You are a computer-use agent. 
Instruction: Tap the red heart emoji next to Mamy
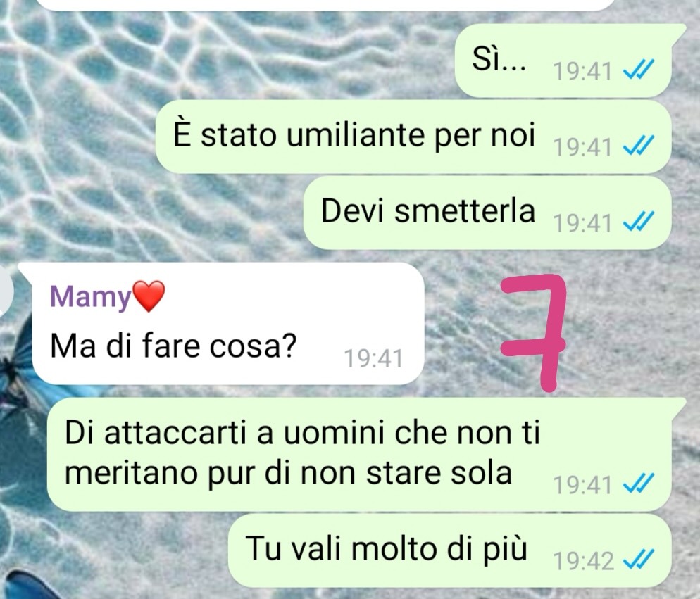pyautogui.click(x=148, y=296)
